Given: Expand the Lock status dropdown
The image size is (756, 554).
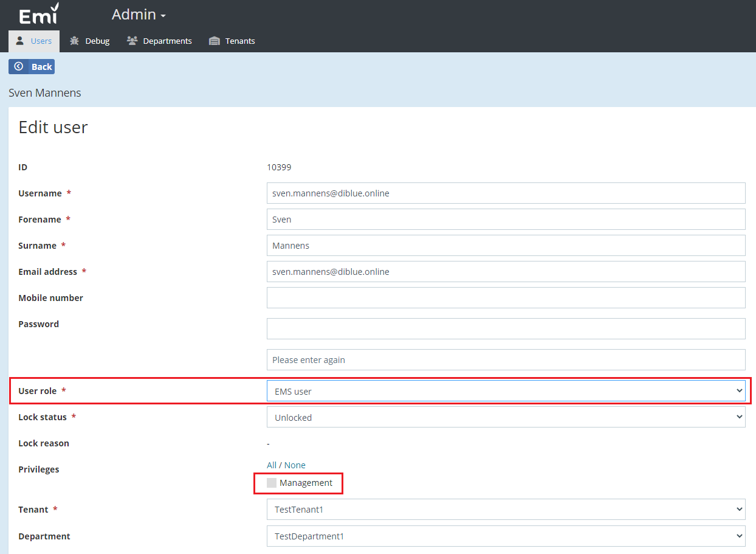Looking at the screenshot, I should [506, 417].
